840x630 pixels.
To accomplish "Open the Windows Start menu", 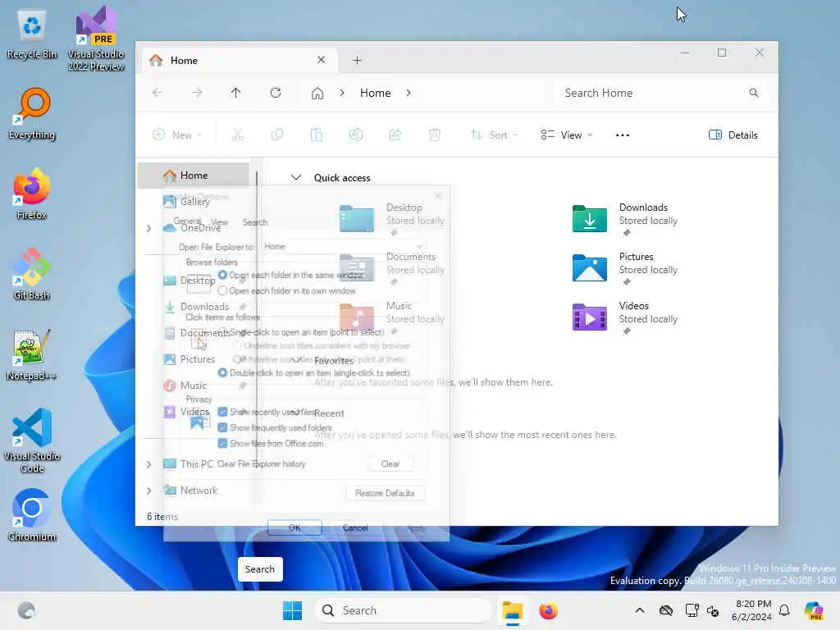I will coord(292,610).
